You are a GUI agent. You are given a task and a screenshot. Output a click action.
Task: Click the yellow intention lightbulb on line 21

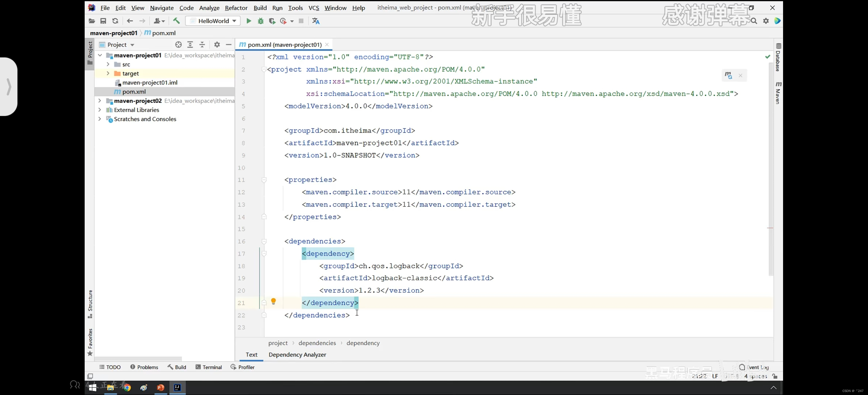tap(274, 301)
